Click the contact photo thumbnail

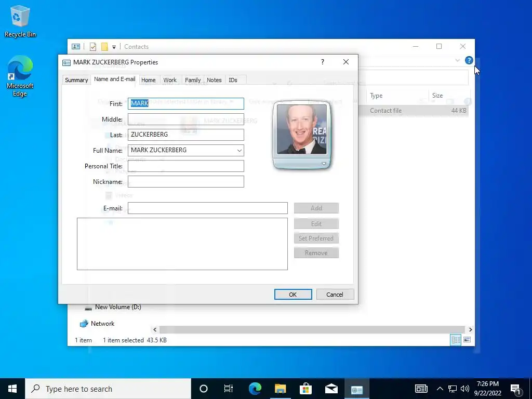(302, 129)
